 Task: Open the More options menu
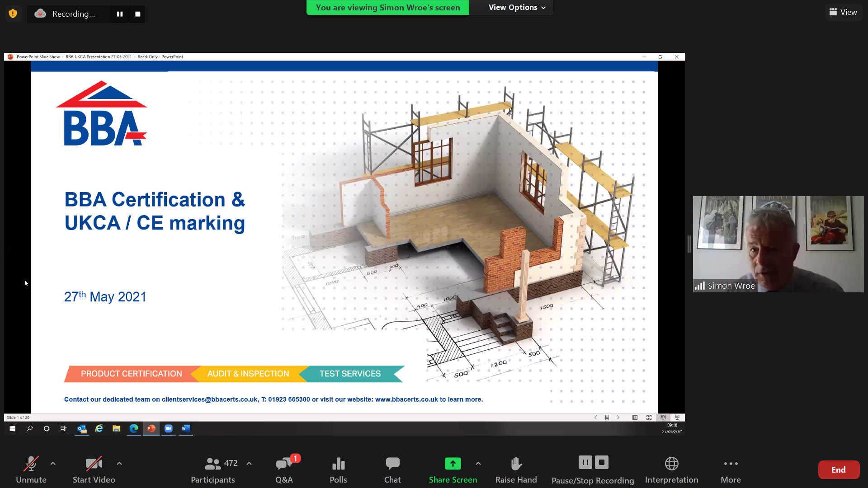[731, 470]
